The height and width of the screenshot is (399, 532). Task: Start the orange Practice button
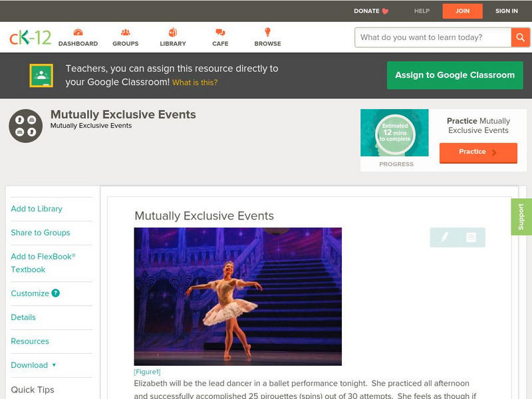(477, 152)
